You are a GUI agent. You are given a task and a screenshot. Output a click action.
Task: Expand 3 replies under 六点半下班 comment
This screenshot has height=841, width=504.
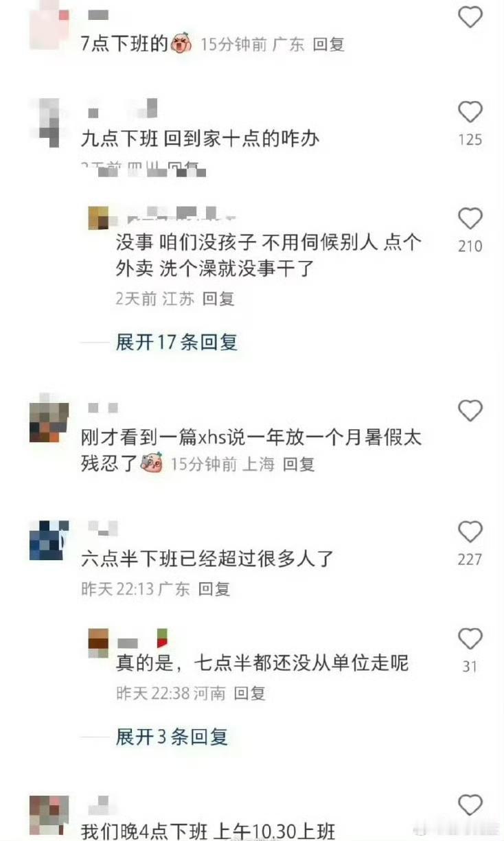(172, 737)
